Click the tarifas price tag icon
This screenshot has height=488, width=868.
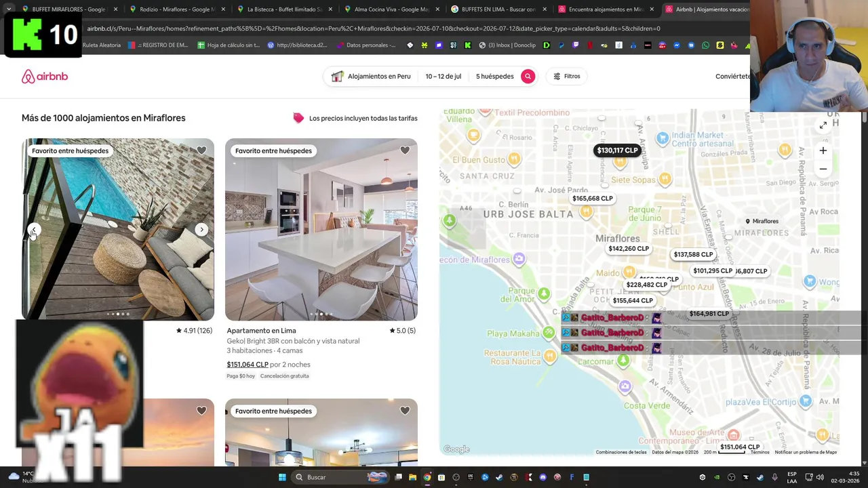[x=298, y=118]
